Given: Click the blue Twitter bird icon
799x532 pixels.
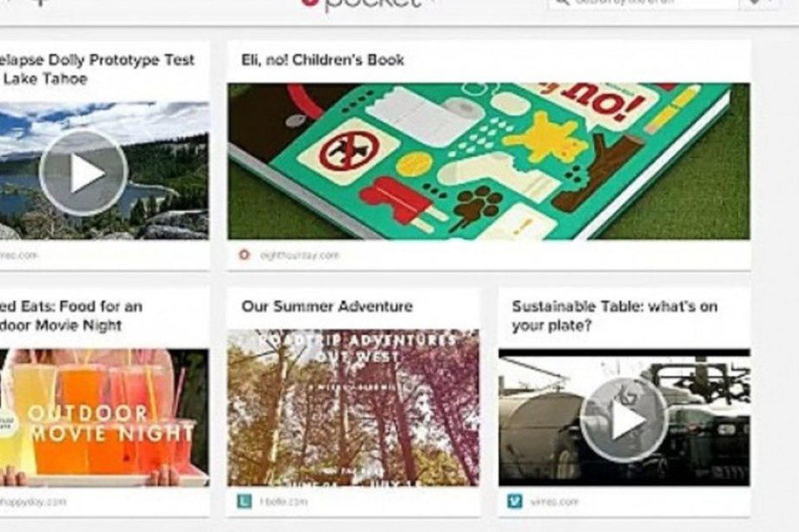Looking at the screenshot, I should pos(515,502).
